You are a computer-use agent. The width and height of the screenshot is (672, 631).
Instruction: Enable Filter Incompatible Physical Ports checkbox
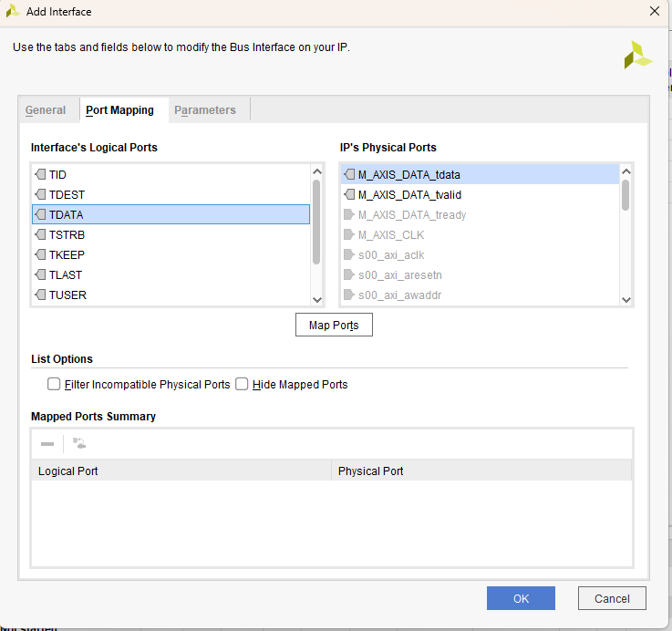coord(54,384)
